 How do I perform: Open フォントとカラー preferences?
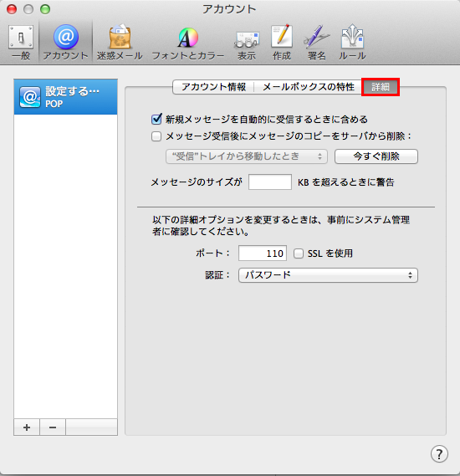(188, 43)
